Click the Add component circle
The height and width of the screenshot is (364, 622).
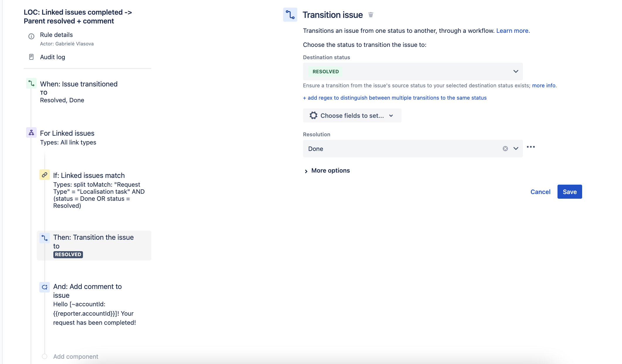[x=45, y=356]
